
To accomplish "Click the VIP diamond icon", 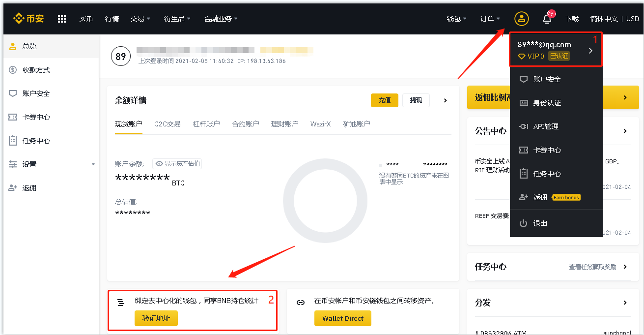I will [522, 57].
